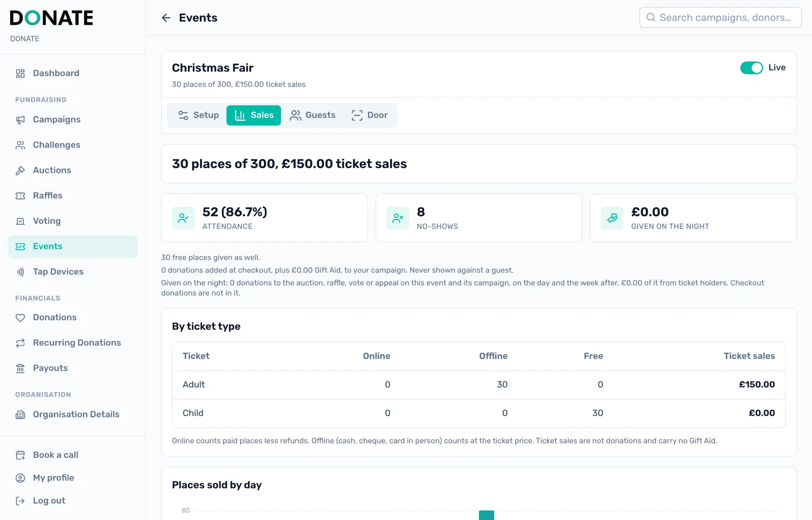Click the attendance person-check icon
This screenshot has width=812, height=520.
click(x=183, y=218)
